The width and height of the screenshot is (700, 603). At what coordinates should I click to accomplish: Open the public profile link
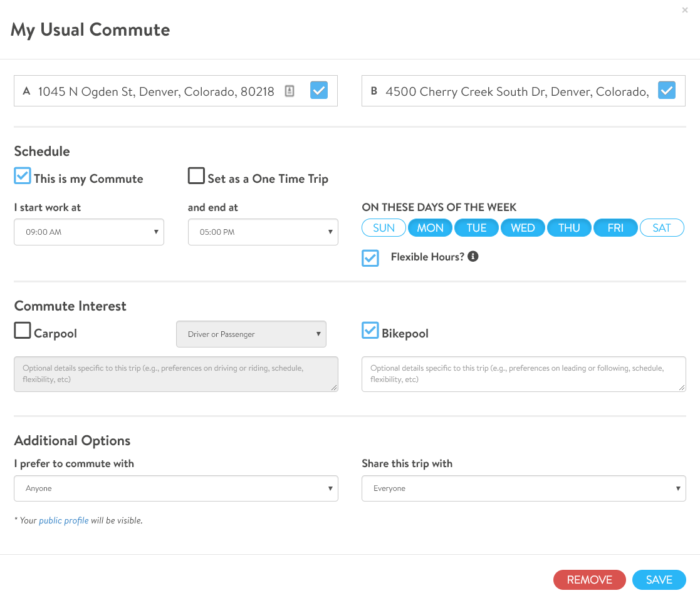[64, 520]
